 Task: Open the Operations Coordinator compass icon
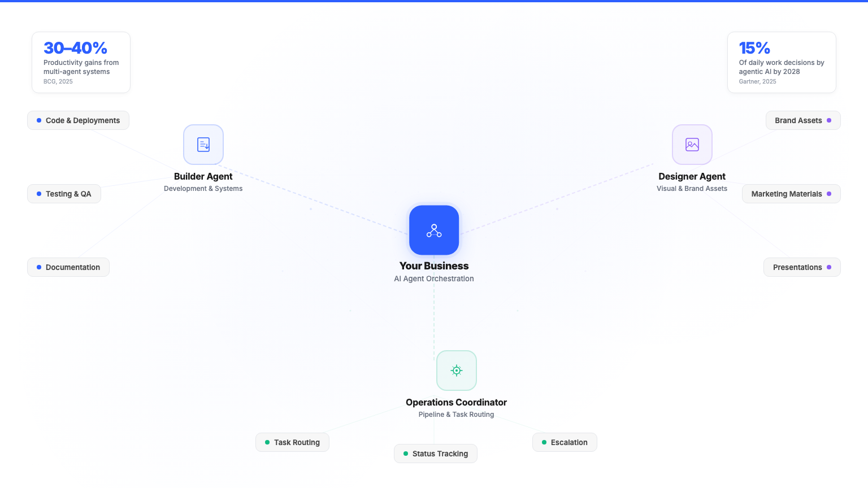456,371
